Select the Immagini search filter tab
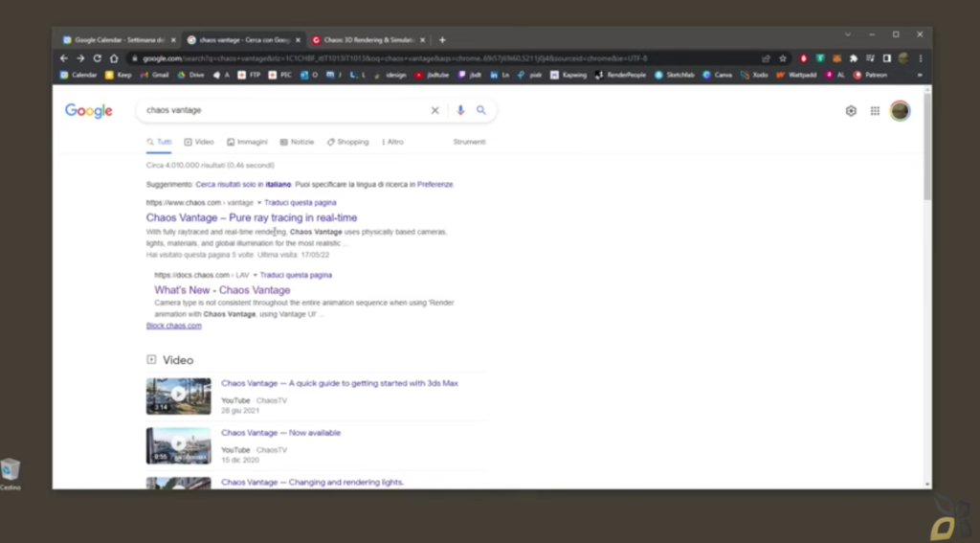The image size is (980, 543). pos(247,142)
